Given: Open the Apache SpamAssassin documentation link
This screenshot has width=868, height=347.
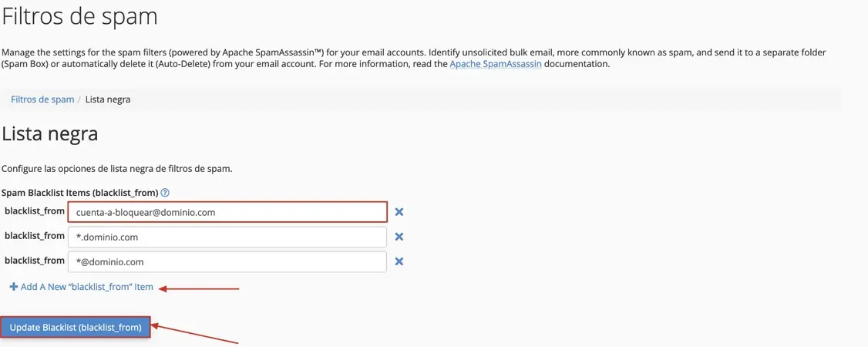Looking at the screenshot, I should tap(496, 64).
